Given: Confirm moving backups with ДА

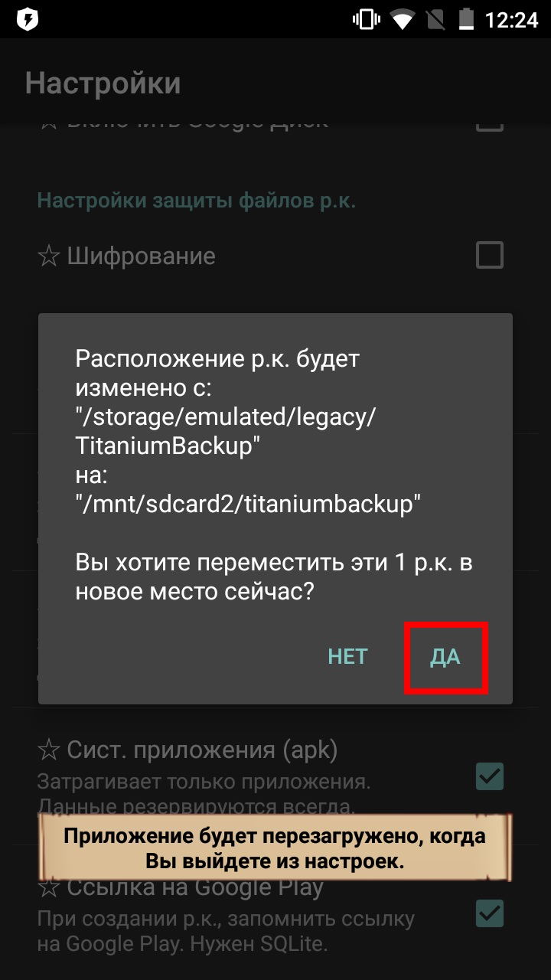Looking at the screenshot, I should [445, 657].
